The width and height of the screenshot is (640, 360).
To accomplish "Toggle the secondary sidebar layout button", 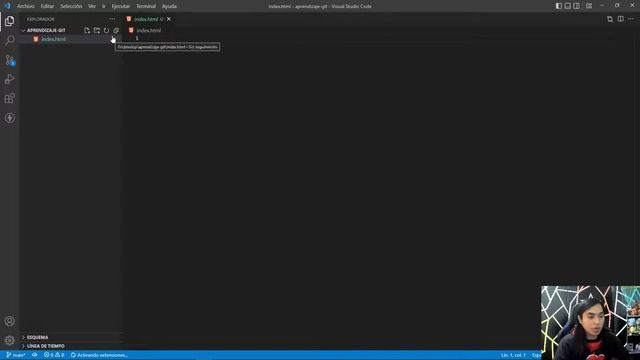I will tap(577, 6).
